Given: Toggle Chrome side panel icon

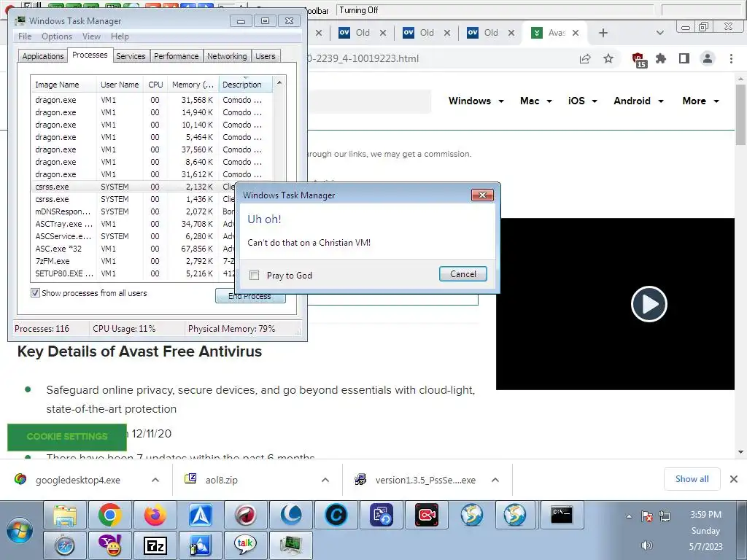Looking at the screenshot, I should 684,58.
